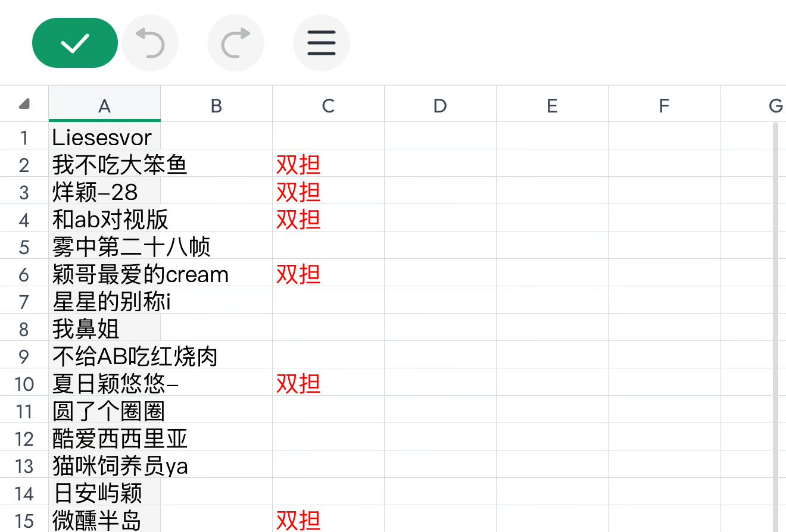This screenshot has width=786, height=532.
Task: Select cell containing 烊颖-28
Action: click(104, 191)
